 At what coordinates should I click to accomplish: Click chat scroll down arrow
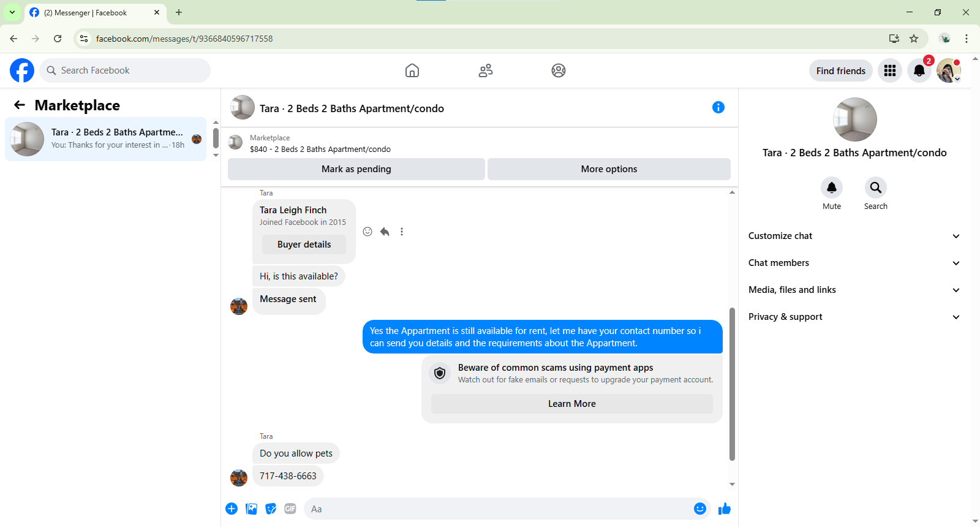(x=732, y=484)
